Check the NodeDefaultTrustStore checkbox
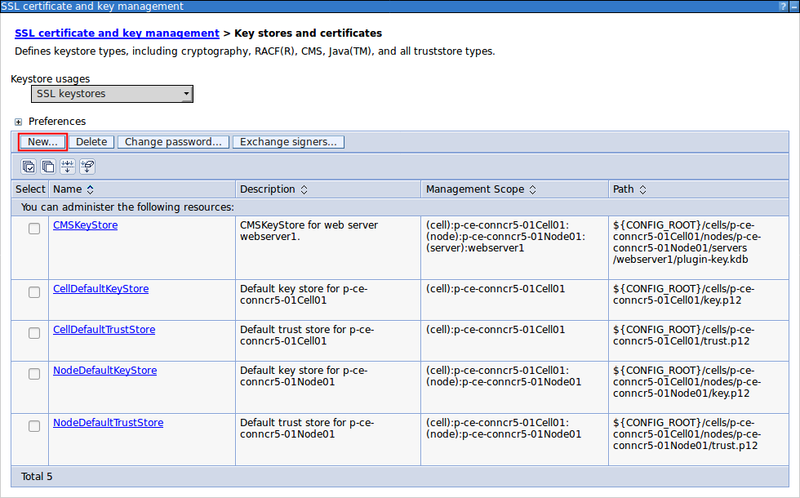This screenshot has width=800, height=498. coord(34,426)
